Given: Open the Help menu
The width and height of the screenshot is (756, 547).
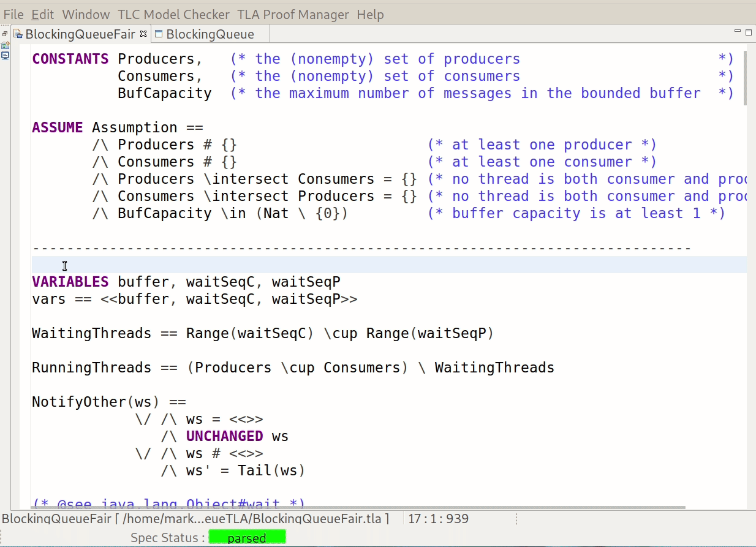Looking at the screenshot, I should 371,14.
